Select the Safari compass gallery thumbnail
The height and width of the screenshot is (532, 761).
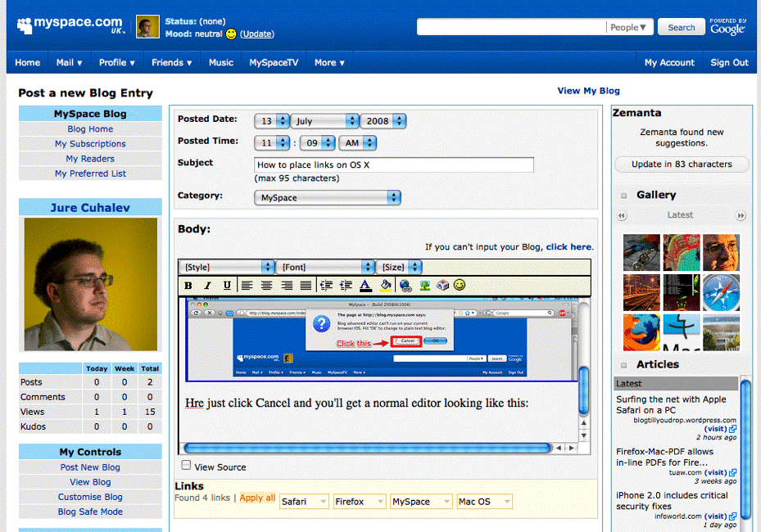pyautogui.click(x=721, y=292)
